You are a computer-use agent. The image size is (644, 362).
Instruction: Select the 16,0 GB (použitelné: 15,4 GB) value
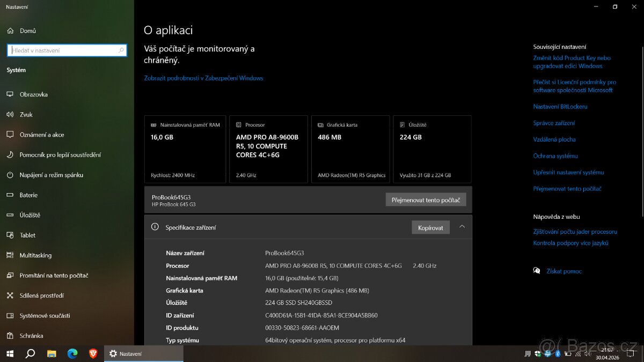pos(302,278)
